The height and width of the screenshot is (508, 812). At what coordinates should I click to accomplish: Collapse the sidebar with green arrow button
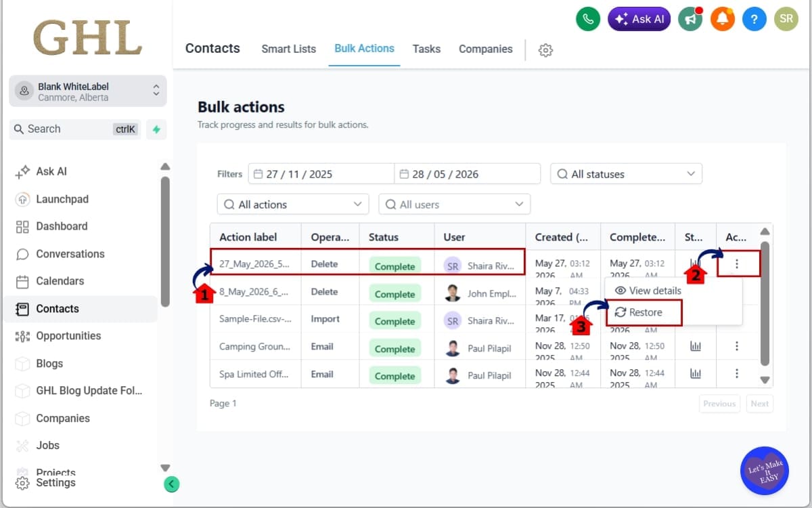(x=172, y=484)
